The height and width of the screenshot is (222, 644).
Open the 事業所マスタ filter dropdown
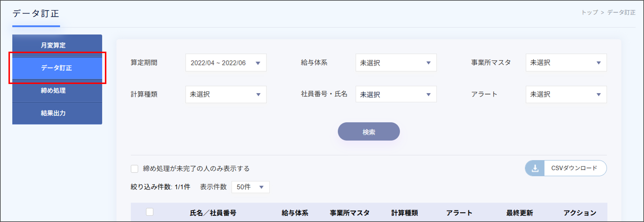[x=566, y=63]
